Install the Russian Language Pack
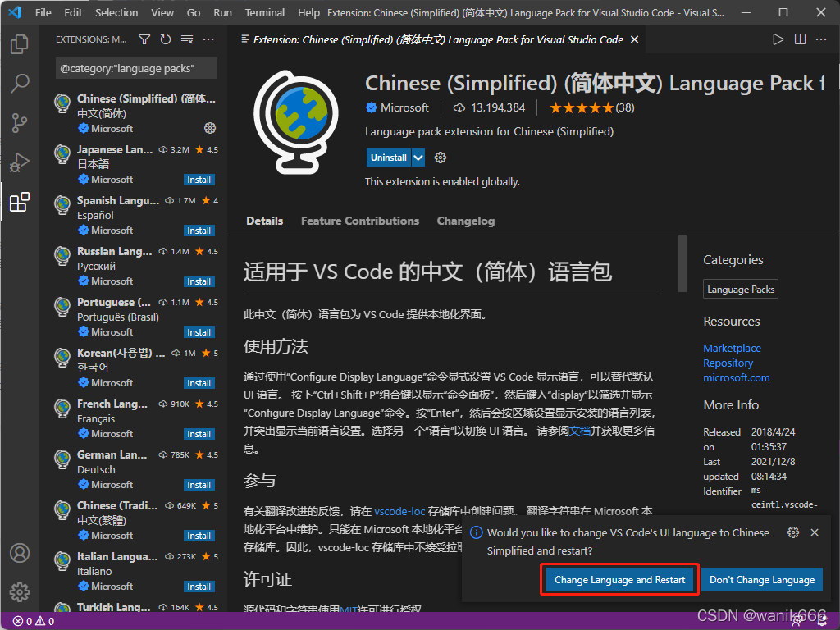 (199, 281)
